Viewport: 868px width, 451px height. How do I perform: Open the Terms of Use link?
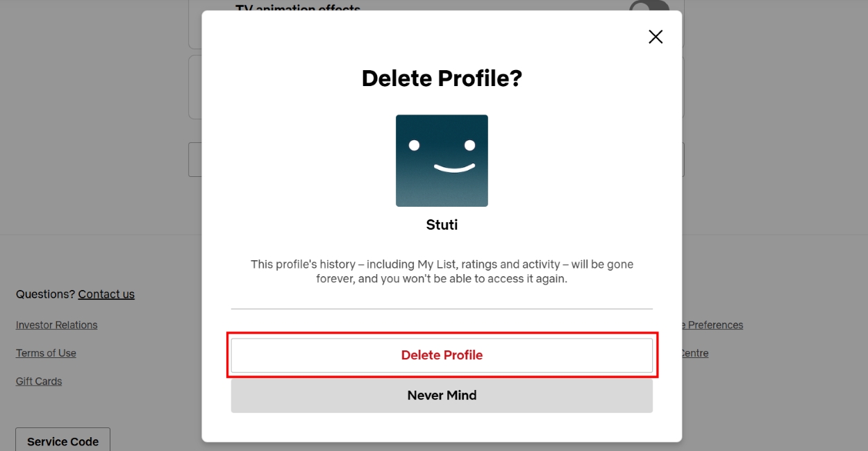click(46, 352)
